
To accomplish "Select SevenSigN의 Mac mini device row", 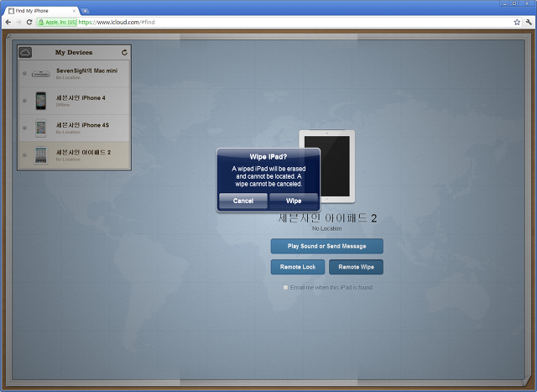I will click(75, 73).
